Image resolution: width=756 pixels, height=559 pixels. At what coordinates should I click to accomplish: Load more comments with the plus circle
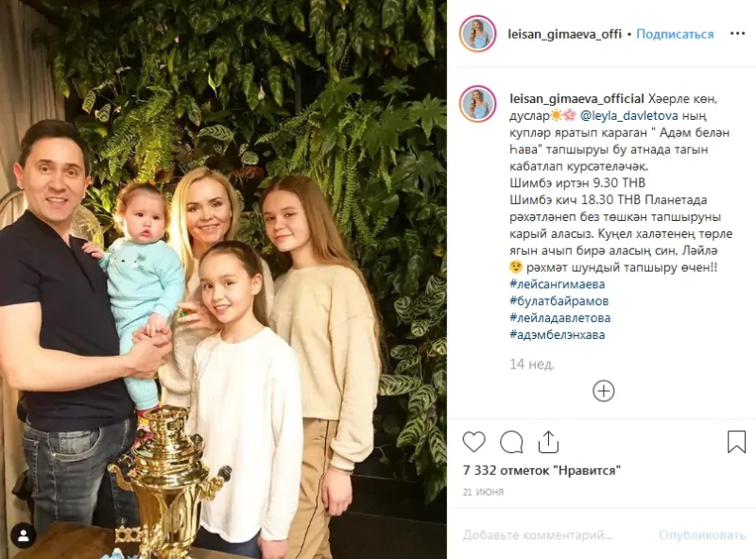(x=603, y=391)
